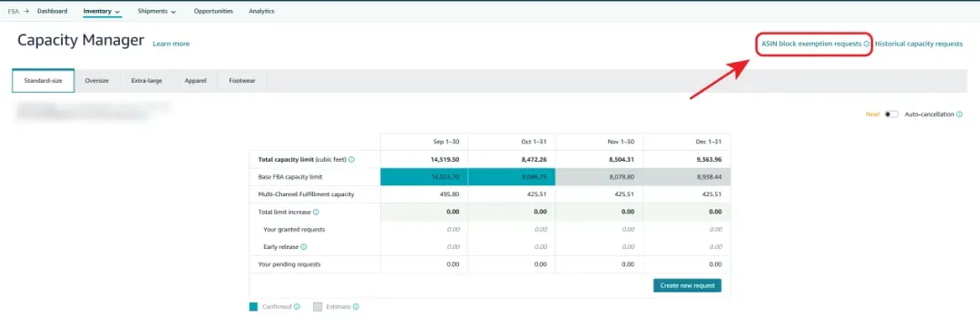This screenshot has width=980, height=327.
Task: Click base FBA limit value 8,938.44
Action: point(710,177)
